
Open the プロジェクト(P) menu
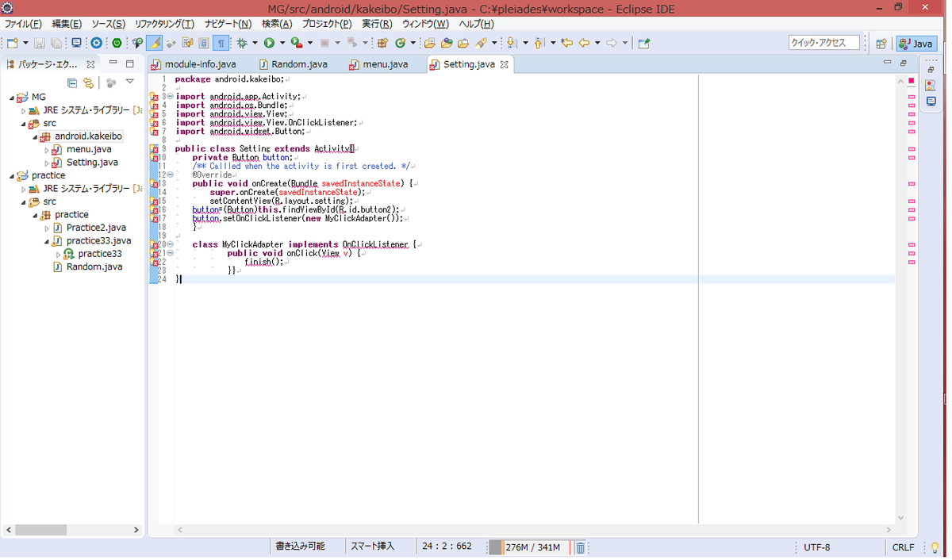[x=327, y=24]
